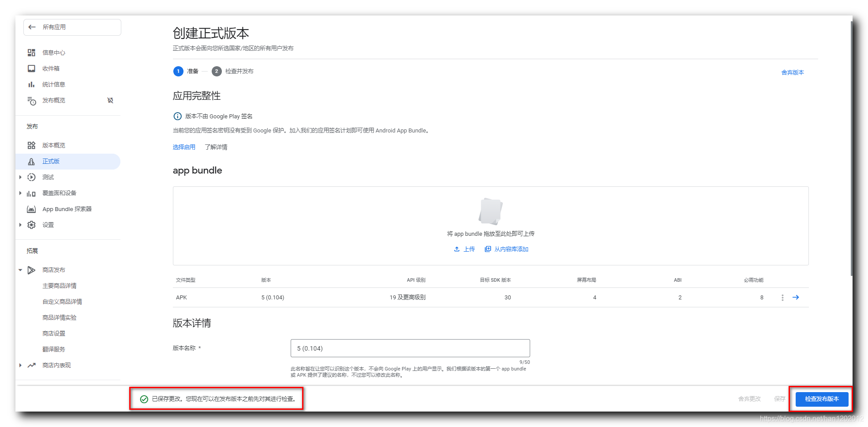Click the back arrow beside 所有应用

(x=32, y=27)
